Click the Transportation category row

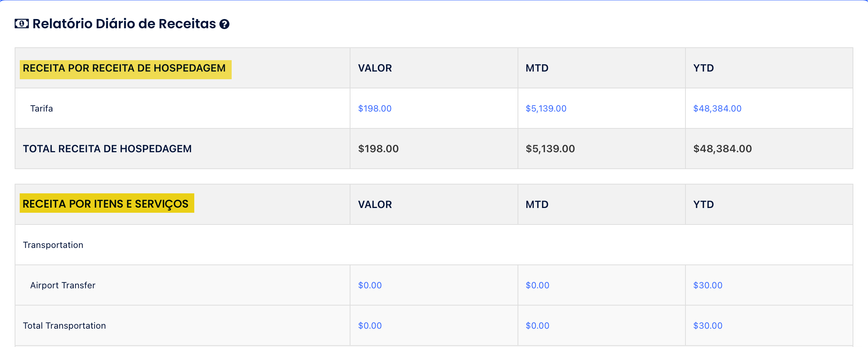(53, 245)
